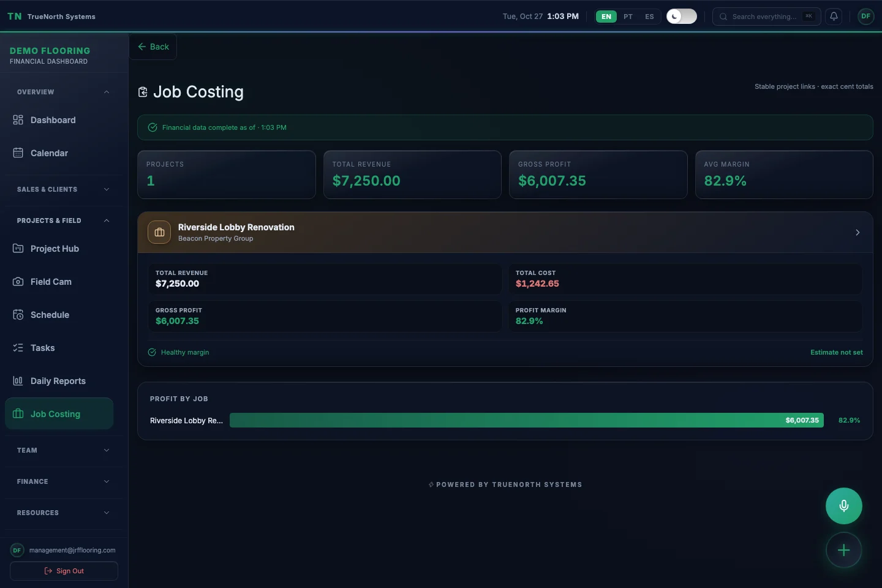Switch language to EN
The image size is (882, 588).
point(606,17)
